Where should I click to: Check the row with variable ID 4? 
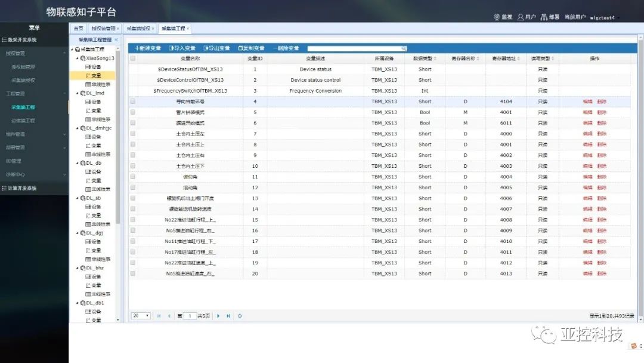[x=132, y=101]
